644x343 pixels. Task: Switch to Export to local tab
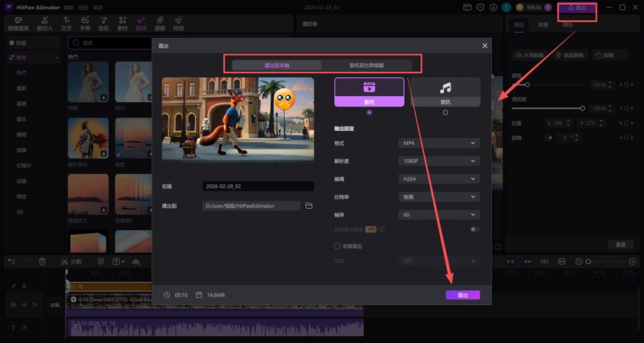(277, 65)
